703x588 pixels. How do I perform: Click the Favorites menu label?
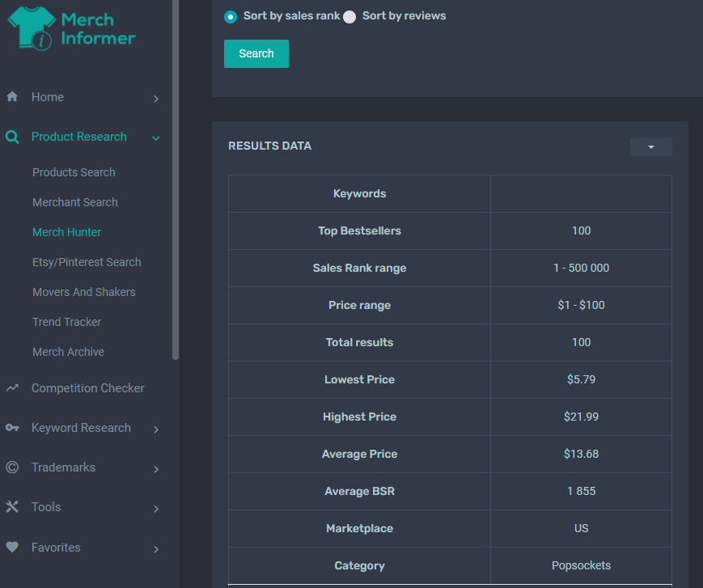click(56, 548)
